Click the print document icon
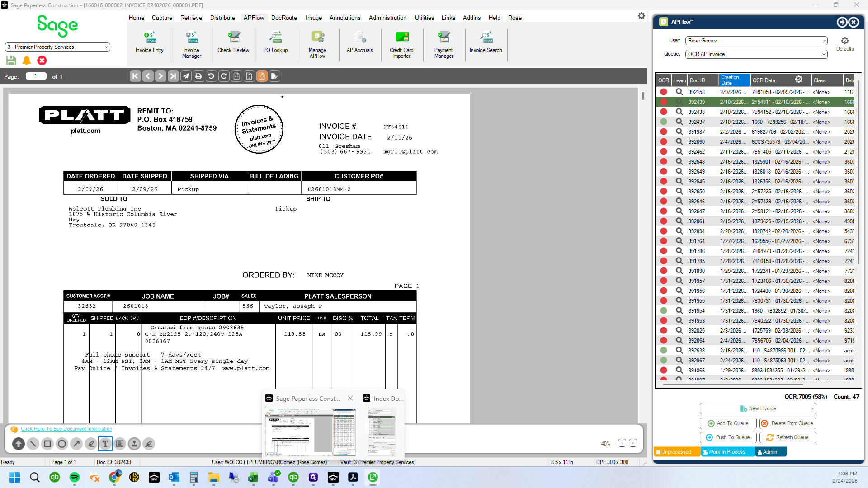This screenshot has width=868, height=488. point(198,76)
